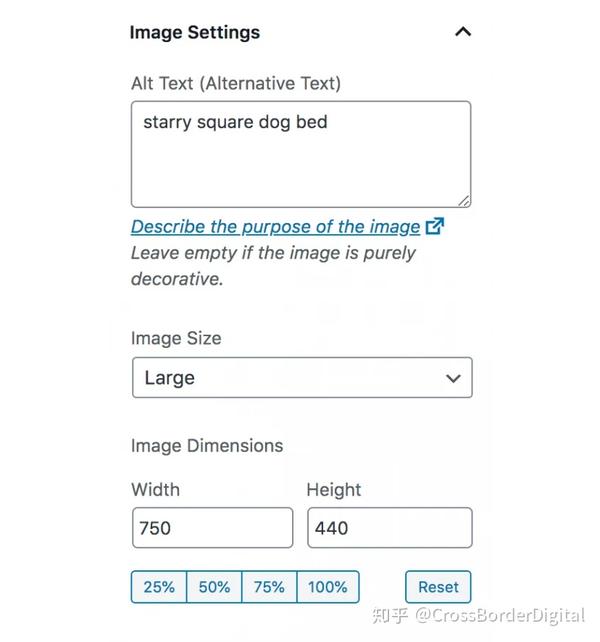The image size is (600, 642).
Task: Click the "Image Dimensions" heading
Action: pos(207,446)
